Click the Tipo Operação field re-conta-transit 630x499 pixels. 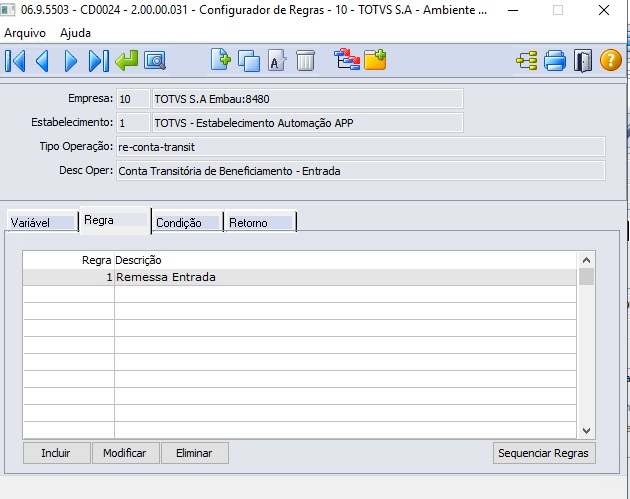tap(361, 147)
